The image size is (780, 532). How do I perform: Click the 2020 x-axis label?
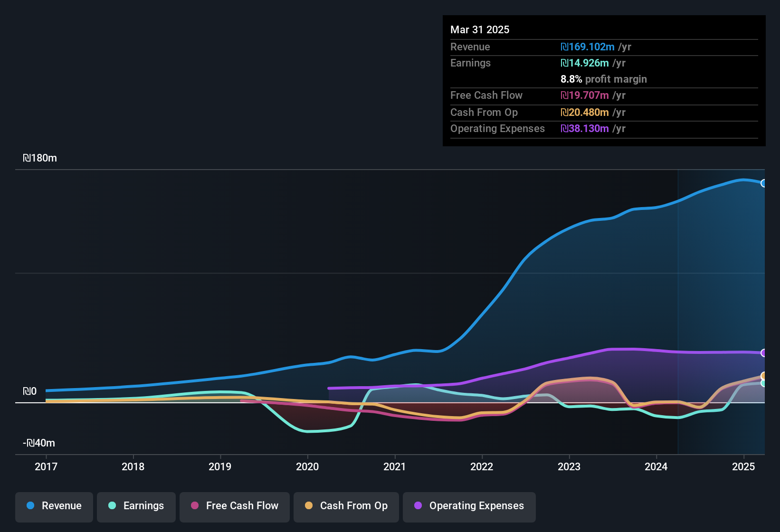pos(307,467)
